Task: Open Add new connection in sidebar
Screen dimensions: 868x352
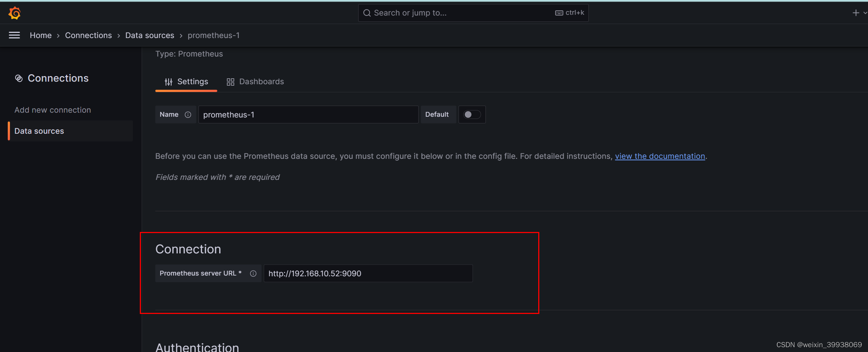Action: 53,110
